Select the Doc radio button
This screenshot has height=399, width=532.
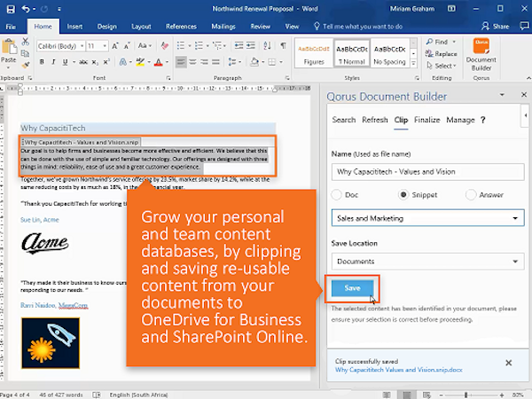coord(338,194)
